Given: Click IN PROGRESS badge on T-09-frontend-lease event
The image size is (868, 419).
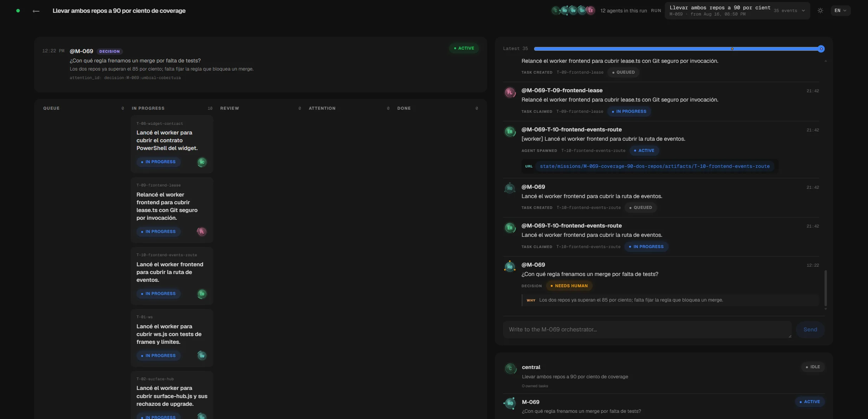Looking at the screenshot, I should pyautogui.click(x=629, y=112).
